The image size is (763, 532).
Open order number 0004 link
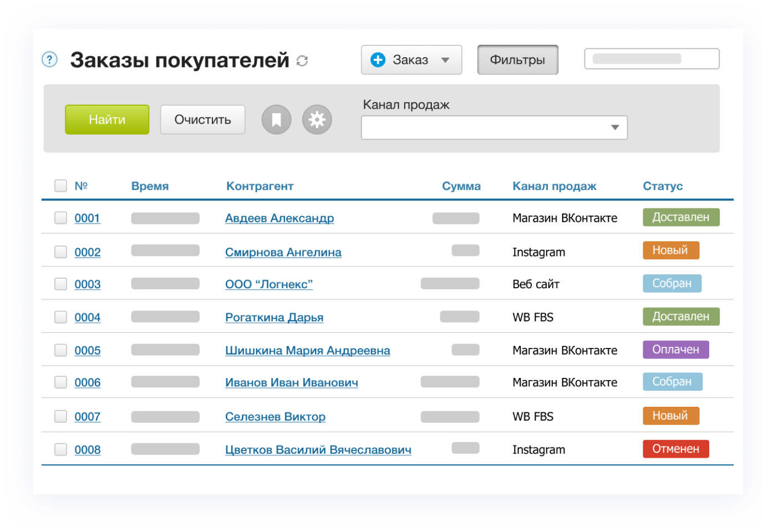click(88, 318)
